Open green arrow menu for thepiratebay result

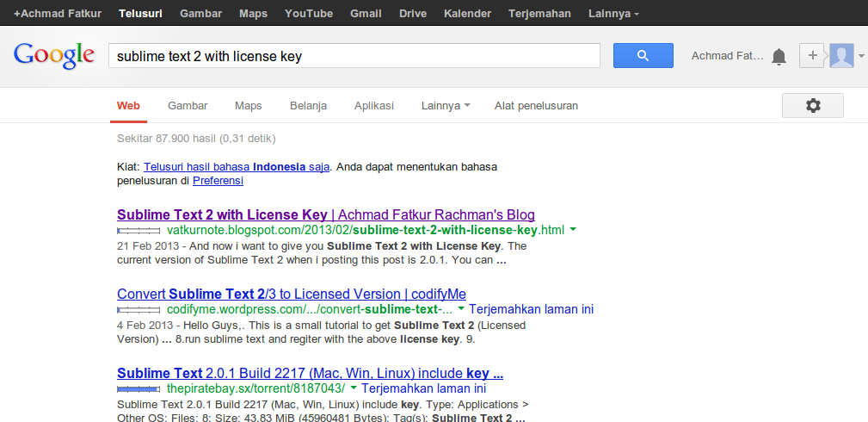click(x=354, y=388)
